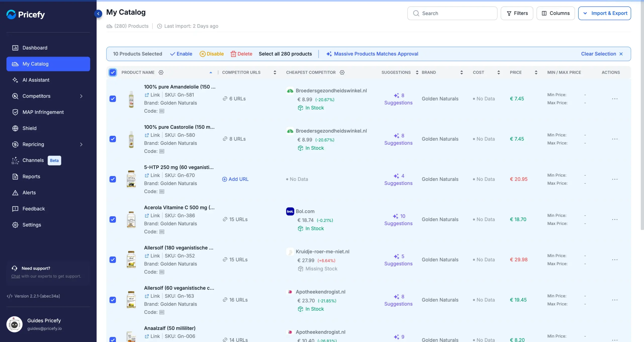Open Channels Beta section
Screen dimensions: 644x342
click(48, 160)
